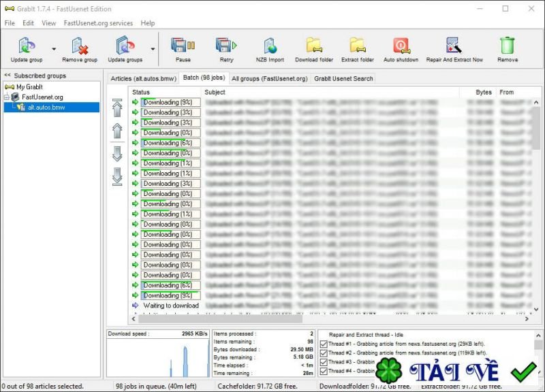Click the Auto shutdown icon
545x392 pixels.
(x=401, y=46)
